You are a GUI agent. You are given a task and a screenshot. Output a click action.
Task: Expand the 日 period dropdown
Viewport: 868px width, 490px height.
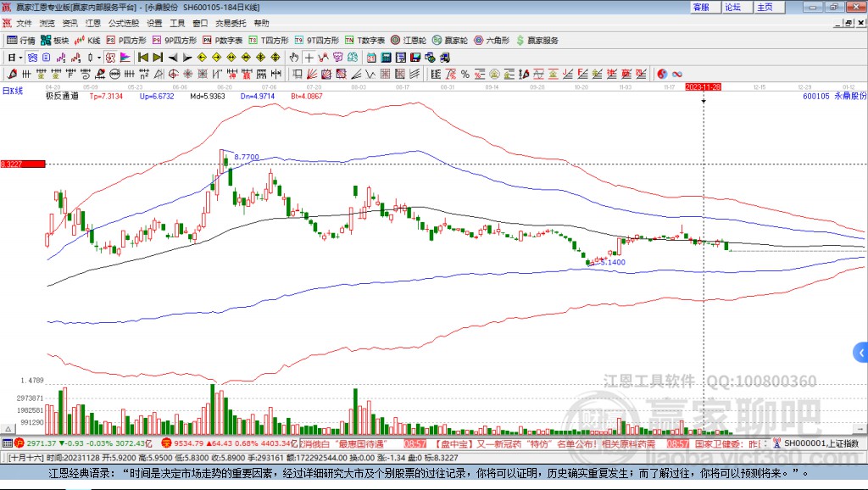(20, 58)
